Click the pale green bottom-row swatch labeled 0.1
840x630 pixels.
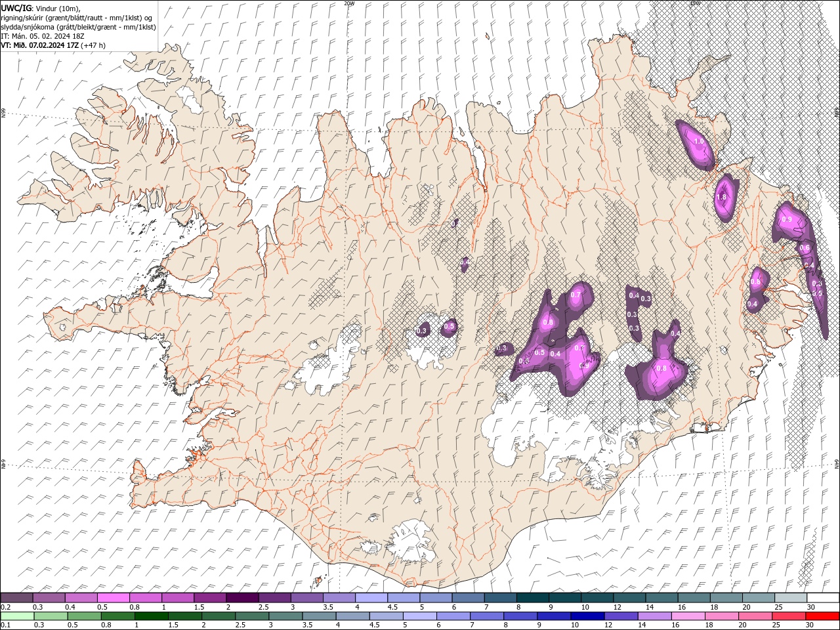click(x=17, y=616)
